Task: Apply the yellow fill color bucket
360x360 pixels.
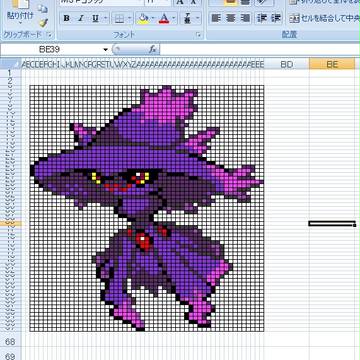Action: pyautogui.click(x=143, y=18)
